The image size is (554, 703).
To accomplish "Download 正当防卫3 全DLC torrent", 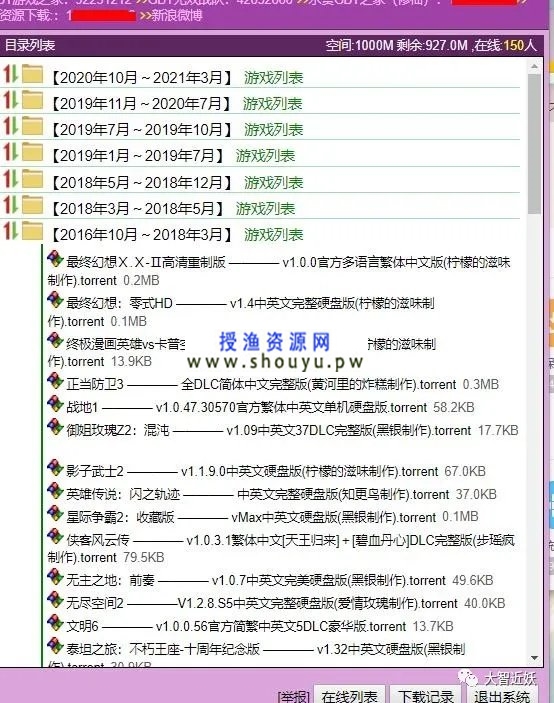I will tap(261, 384).
